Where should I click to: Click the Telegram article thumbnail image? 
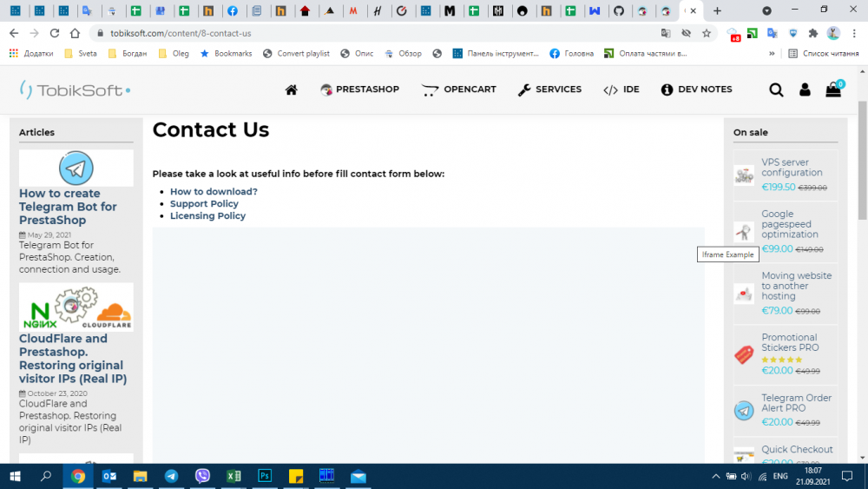tap(76, 168)
